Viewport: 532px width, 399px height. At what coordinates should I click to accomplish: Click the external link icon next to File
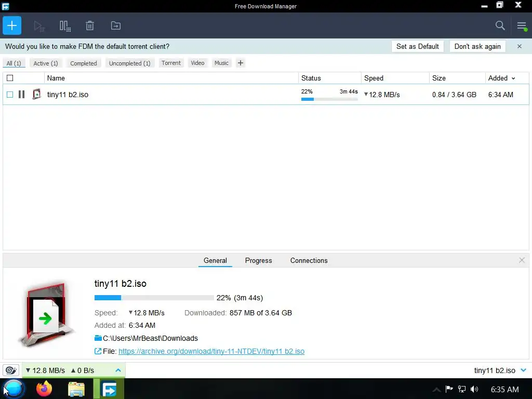point(98,351)
